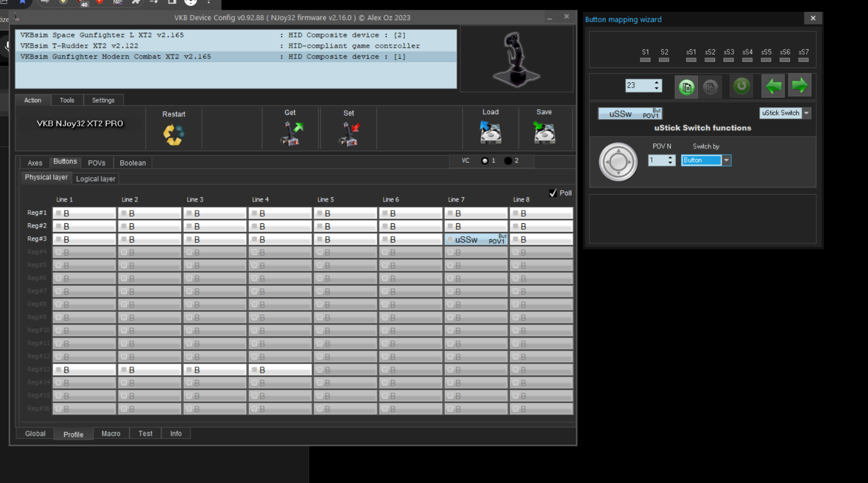
Task: Open the Macro bottom tab
Action: [x=111, y=434]
